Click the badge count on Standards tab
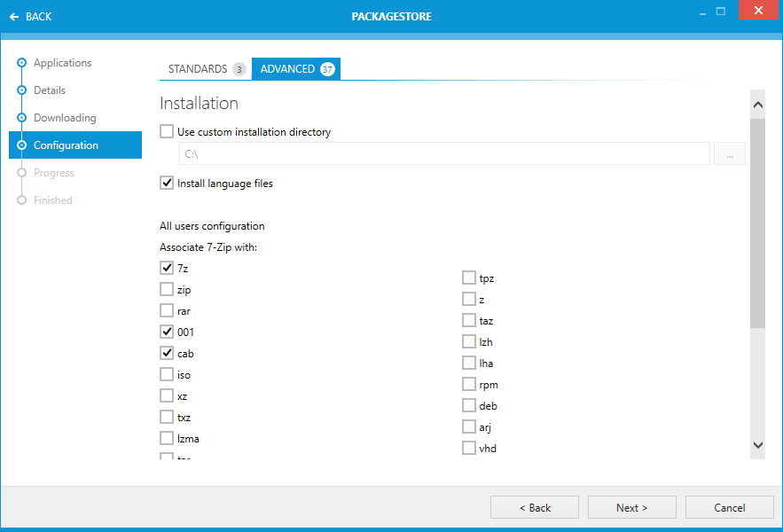783x532 pixels. click(239, 69)
